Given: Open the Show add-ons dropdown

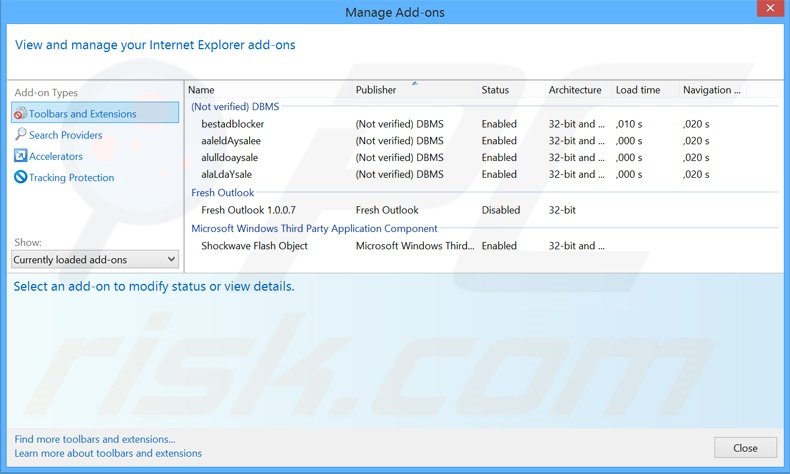Looking at the screenshot, I should [95, 260].
